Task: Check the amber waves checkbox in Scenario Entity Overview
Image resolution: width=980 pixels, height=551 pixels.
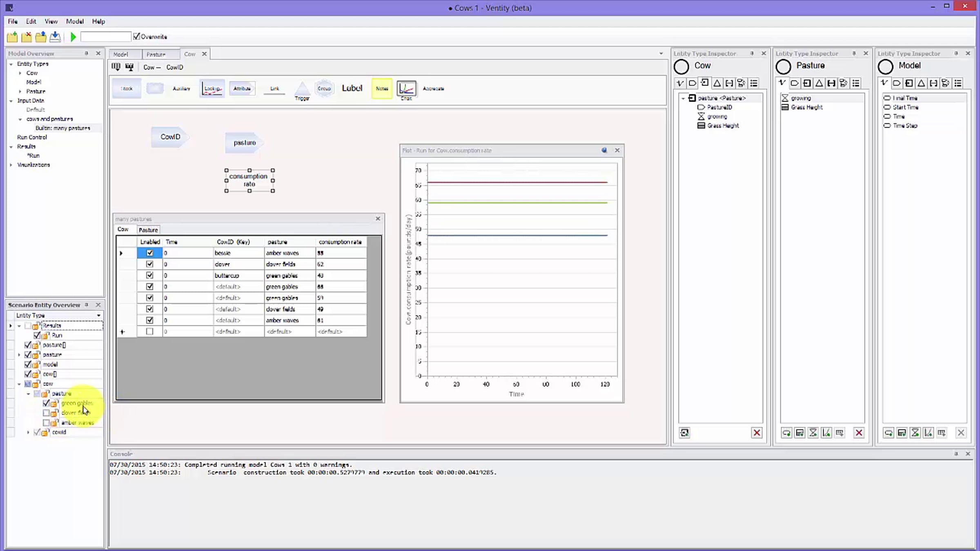Action: tap(46, 422)
